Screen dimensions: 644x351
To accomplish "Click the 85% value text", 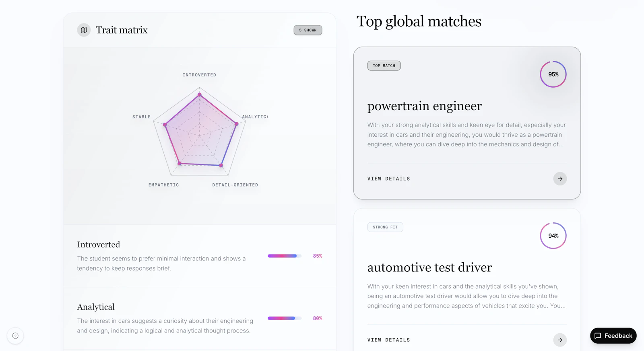I will pos(318,256).
